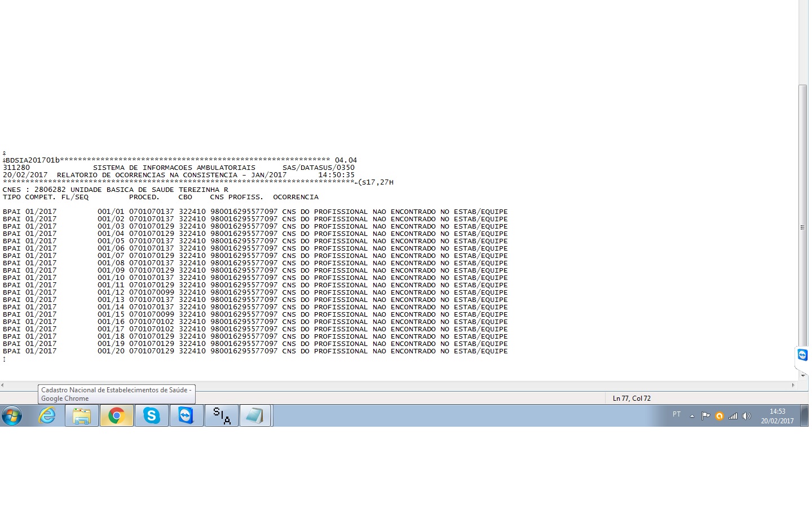Switch to the SIA application
This screenshot has height=508, width=812.
click(222, 416)
